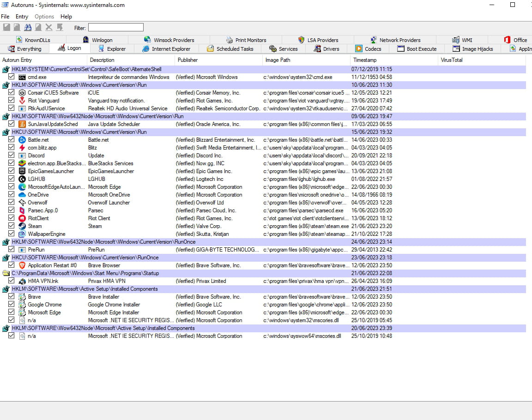Click the electron.app.BlueStacks entry icon
Viewport: 532px width, 420px height.
tap(22, 163)
